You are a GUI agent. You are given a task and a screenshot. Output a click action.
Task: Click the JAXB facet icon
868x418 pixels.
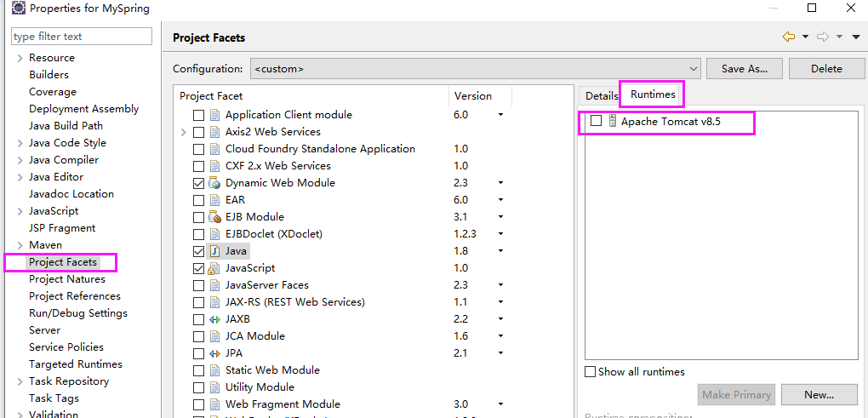[214, 319]
